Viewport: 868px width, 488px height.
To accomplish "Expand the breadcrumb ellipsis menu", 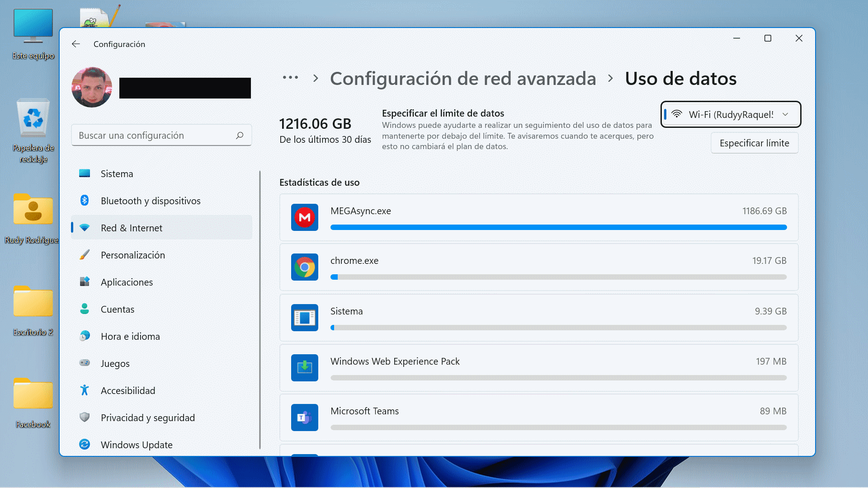I will click(290, 78).
